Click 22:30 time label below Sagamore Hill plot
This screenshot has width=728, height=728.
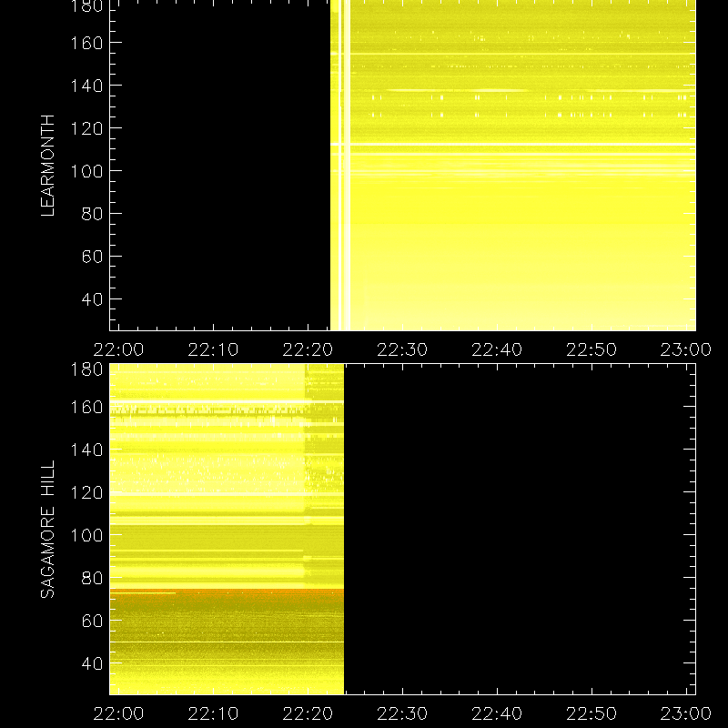[402, 713]
